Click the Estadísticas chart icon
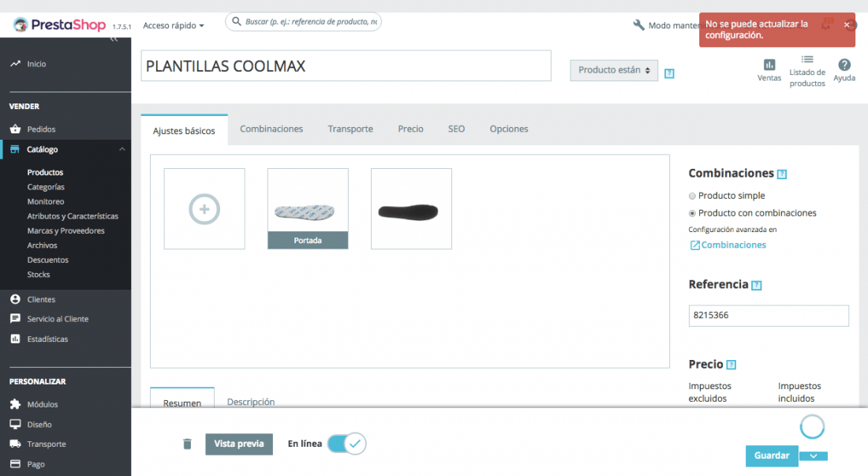 click(x=15, y=339)
